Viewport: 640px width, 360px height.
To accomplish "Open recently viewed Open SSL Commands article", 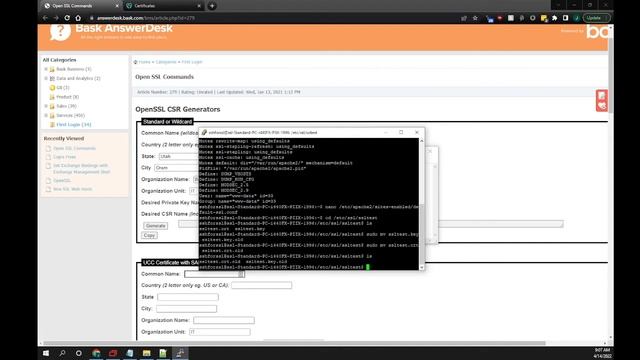I will pos(74,148).
